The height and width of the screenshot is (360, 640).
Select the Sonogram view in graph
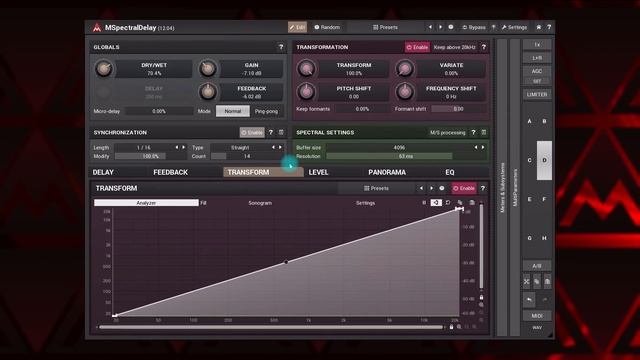[x=260, y=203]
